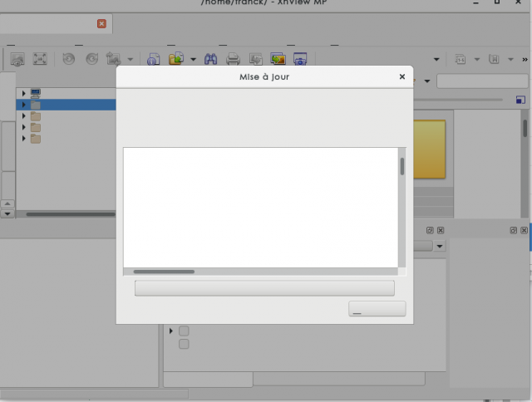Open the file properties info icon
The height and width of the screenshot is (402, 532).
click(153, 59)
